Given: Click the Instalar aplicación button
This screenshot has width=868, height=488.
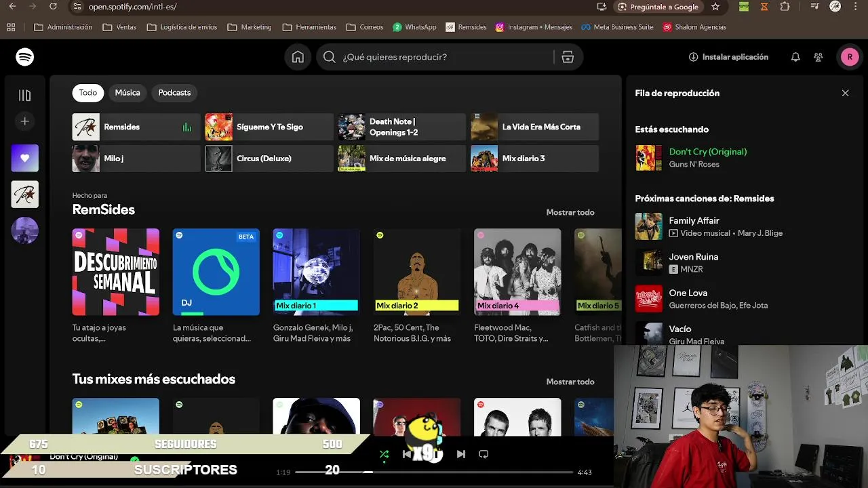Looking at the screenshot, I should [x=728, y=57].
